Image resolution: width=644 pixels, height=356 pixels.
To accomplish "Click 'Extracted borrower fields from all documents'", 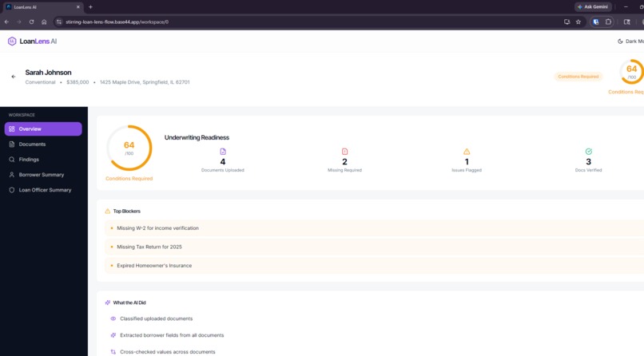I will pos(172,335).
